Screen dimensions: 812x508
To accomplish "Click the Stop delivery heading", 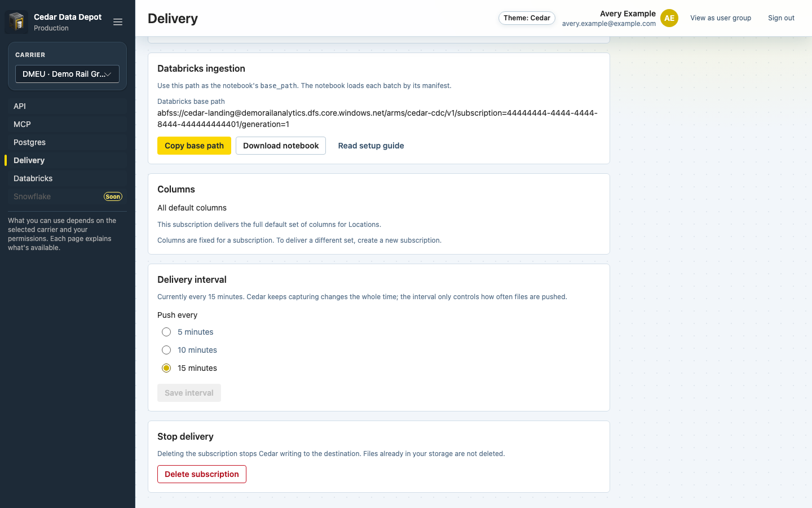I will click(x=186, y=436).
